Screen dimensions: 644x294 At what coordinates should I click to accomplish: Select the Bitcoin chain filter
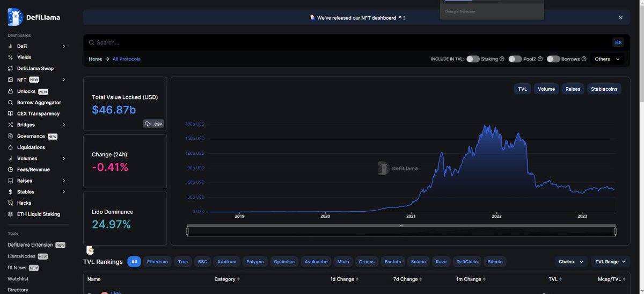click(495, 262)
